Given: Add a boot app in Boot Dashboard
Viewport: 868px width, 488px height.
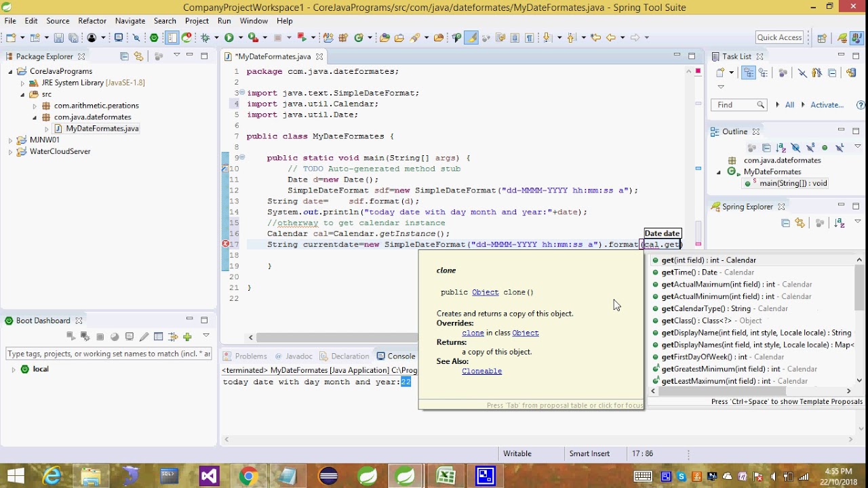Looking at the screenshot, I should (187, 336).
